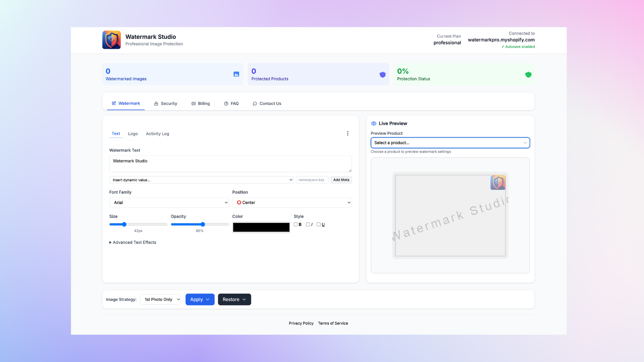Switch to the Logo sub-tab
Screen dimensions: 644x362
[x=133, y=133]
